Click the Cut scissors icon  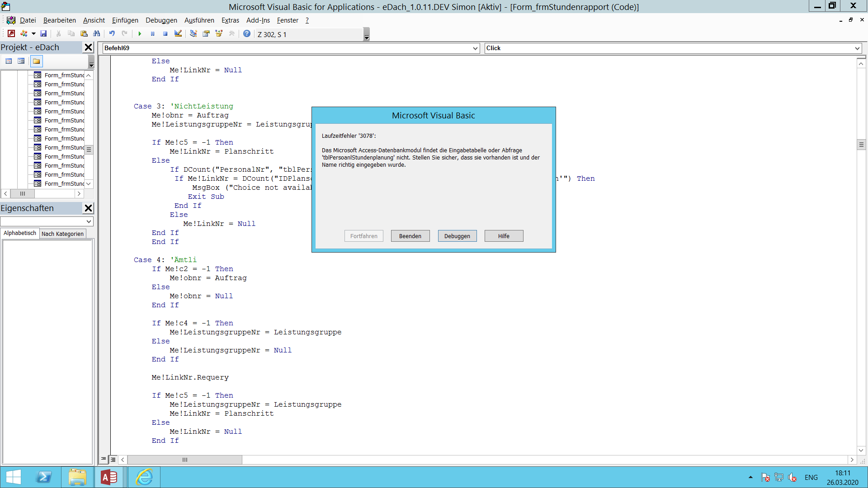(58, 34)
